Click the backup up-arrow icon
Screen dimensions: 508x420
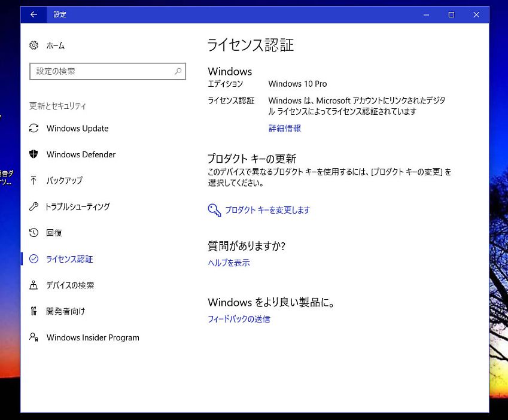point(34,180)
